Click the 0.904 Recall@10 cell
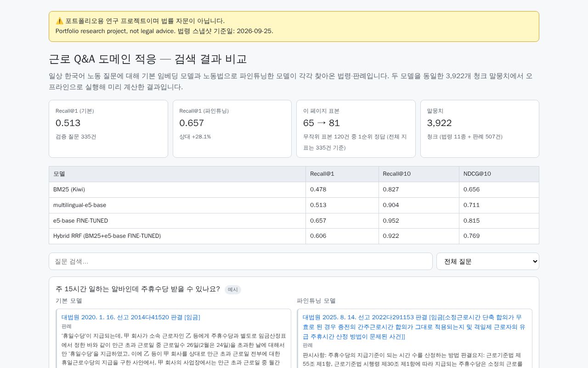Image resolution: width=588 pixels, height=368 pixels. pyautogui.click(x=419, y=205)
